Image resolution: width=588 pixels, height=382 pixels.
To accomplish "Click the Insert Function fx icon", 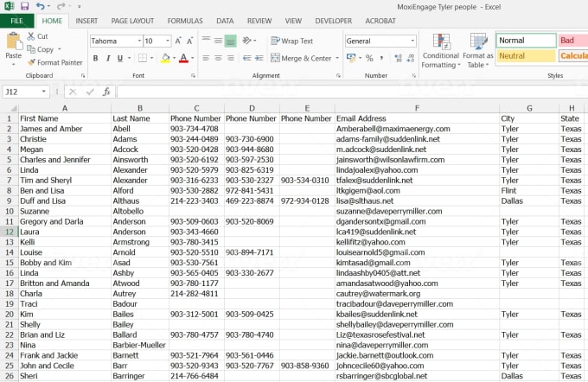I will (x=106, y=91).
